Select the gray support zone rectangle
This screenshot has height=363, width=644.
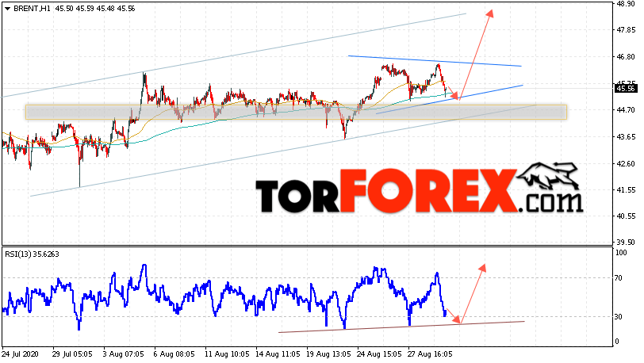296,112
